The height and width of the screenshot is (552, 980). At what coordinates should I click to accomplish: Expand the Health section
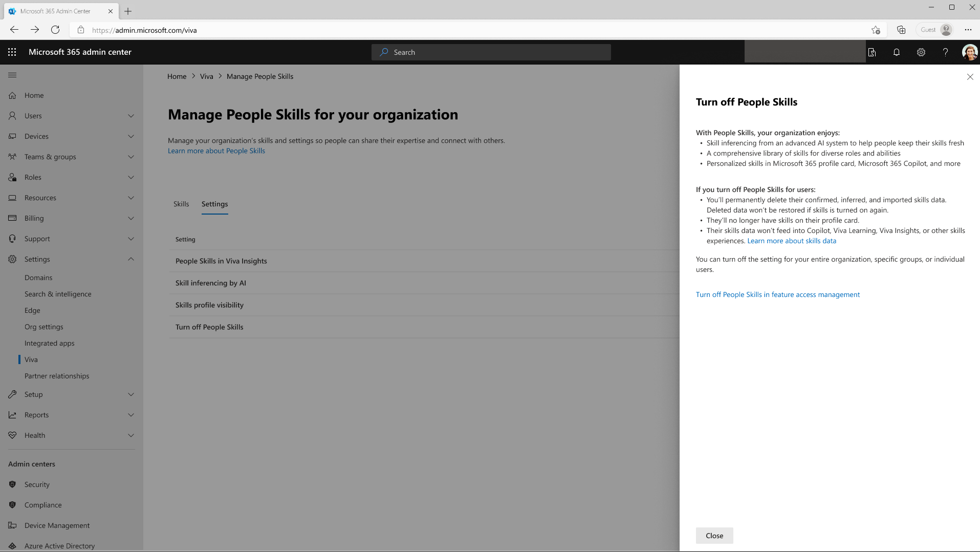click(x=131, y=435)
